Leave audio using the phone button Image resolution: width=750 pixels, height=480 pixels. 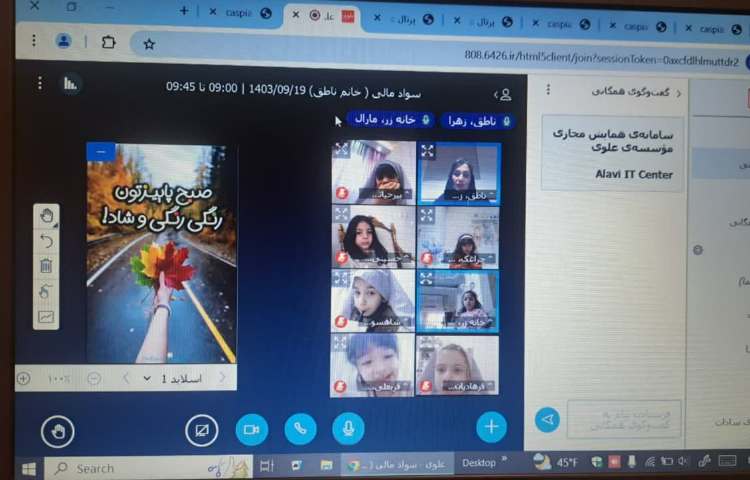[300, 429]
